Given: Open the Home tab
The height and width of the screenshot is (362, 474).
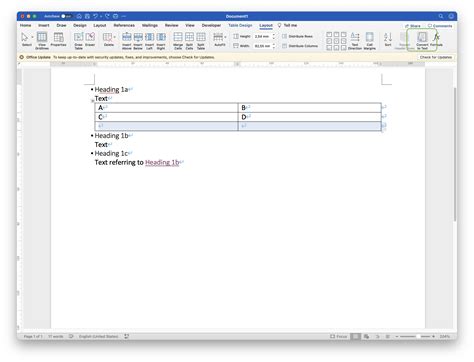Looking at the screenshot, I should [25, 25].
